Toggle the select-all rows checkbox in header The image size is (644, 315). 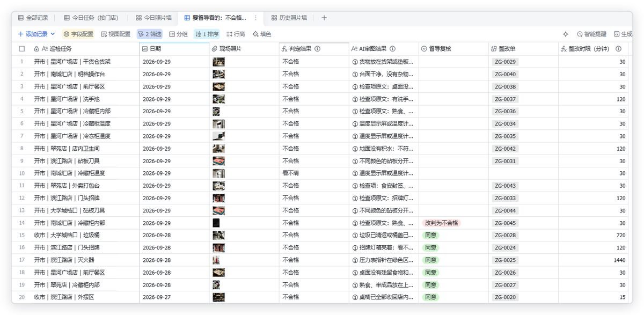22,49
